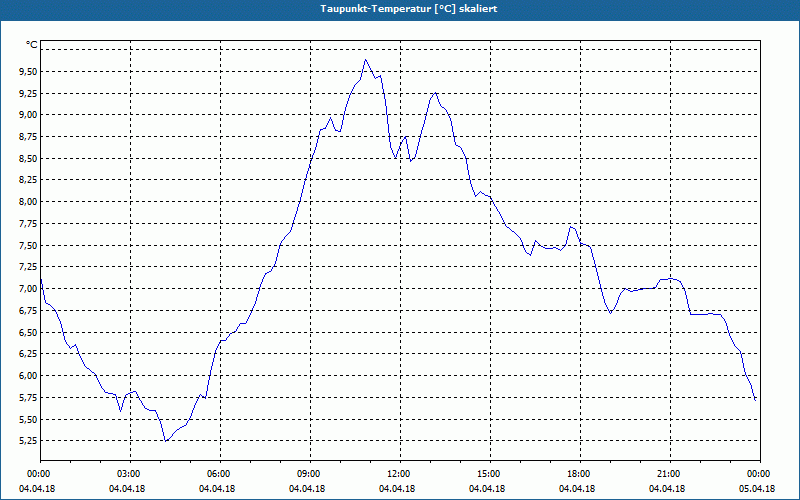Screen dimensions: 800x500
Task: Click the 5,25 y-axis value
Action: [x=28, y=441]
